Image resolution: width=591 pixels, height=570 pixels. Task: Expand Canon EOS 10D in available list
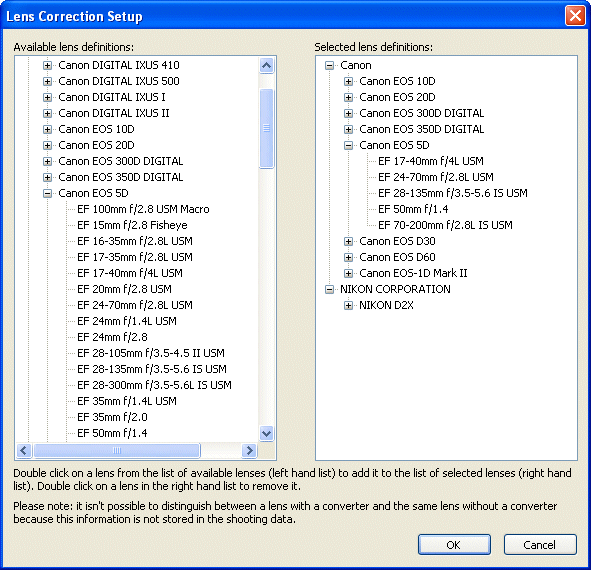pyautogui.click(x=47, y=129)
